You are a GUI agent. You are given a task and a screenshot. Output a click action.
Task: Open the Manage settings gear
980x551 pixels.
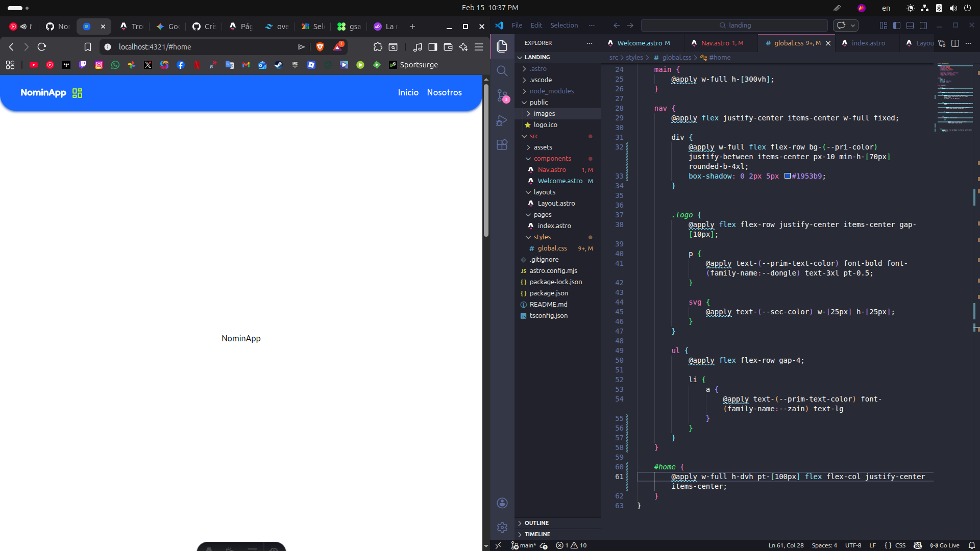[502, 528]
